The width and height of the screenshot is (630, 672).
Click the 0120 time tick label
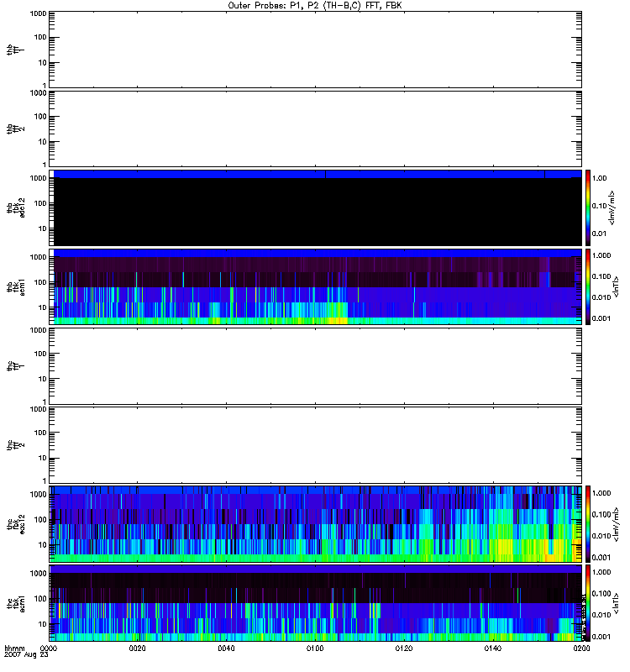click(x=404, y=649)
